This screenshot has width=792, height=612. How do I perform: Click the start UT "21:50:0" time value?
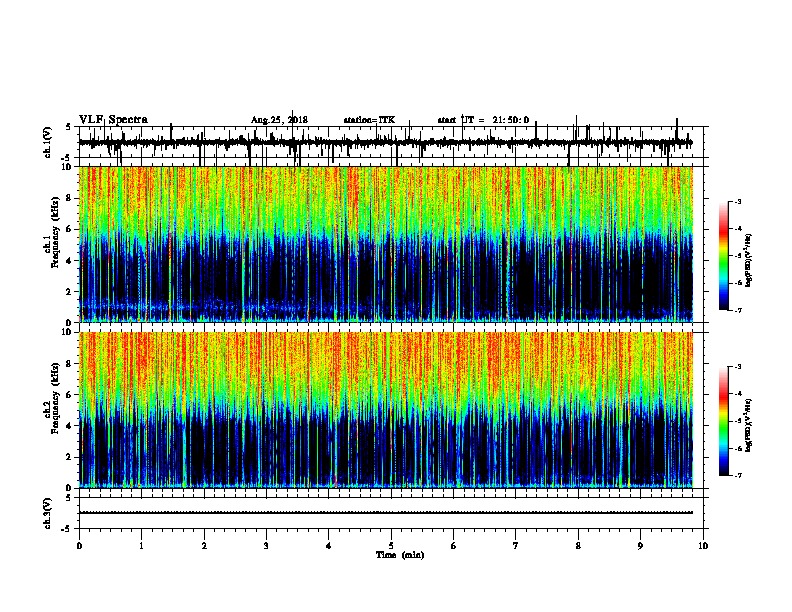tap(511, 120)
